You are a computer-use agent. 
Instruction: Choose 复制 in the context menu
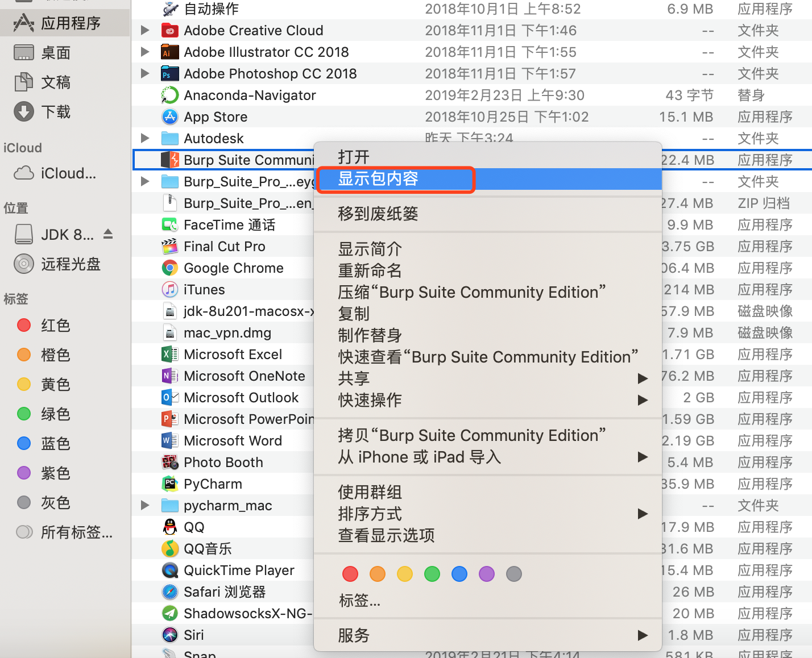point(487,314)
